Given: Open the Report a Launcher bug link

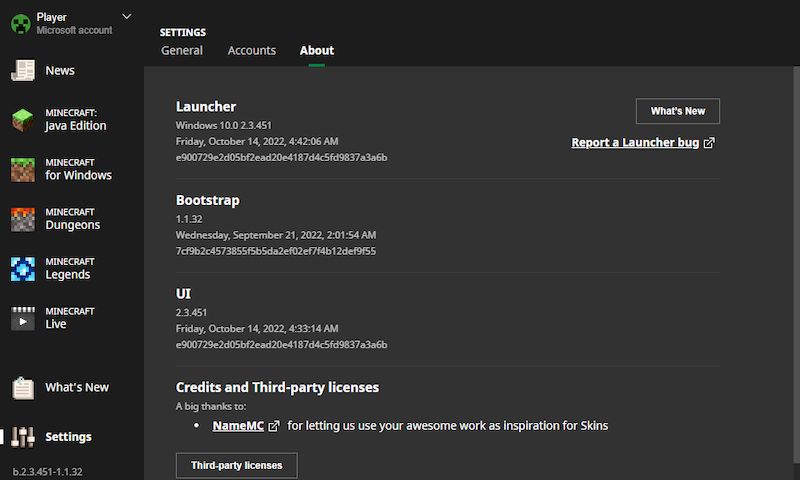Looking at the screenshot, I should [635, 143].
